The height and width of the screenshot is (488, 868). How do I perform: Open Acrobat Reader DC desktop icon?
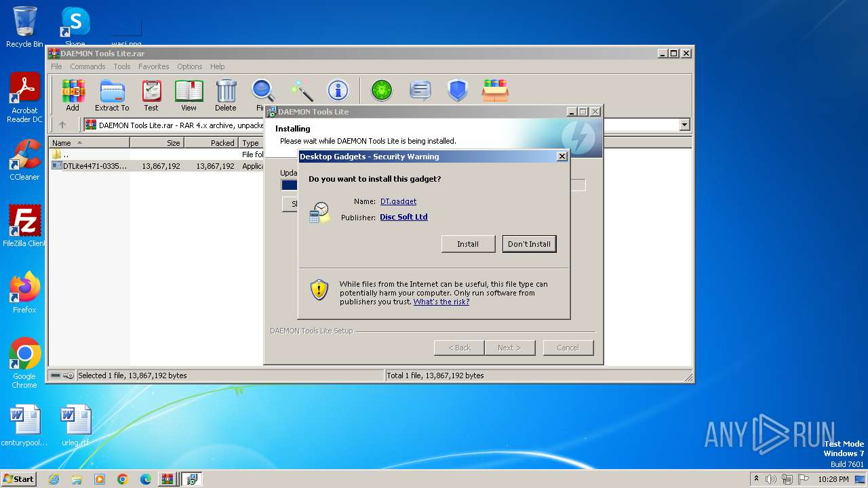(24, 98)
